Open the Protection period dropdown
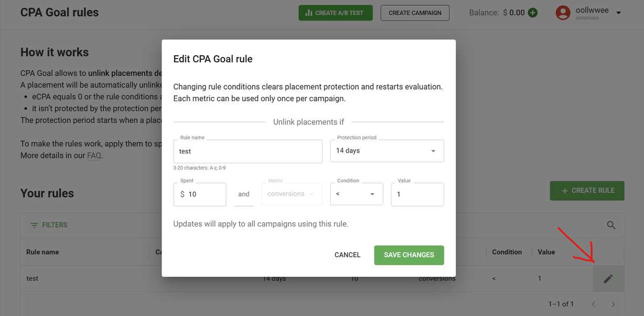The height and width of the screenshot is (316, 644). (x=387, y=150)
